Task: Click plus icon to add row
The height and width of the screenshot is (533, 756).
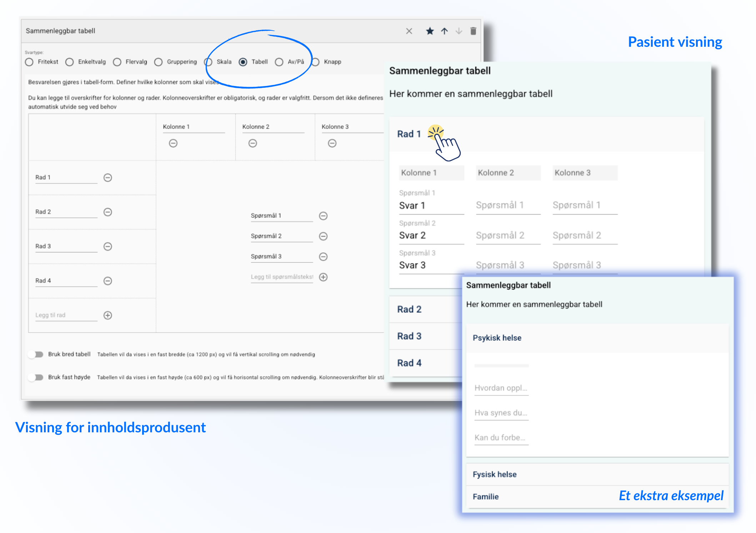Action: (x=108, y=315)
